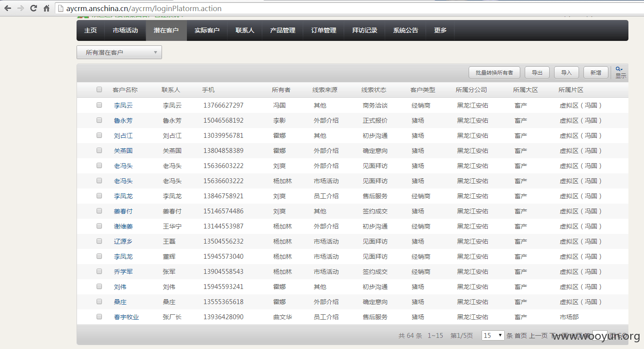Viewport: 644px width, 349px height.
Task: Toggle the select-all header checkbox
Action: (99, 89)
